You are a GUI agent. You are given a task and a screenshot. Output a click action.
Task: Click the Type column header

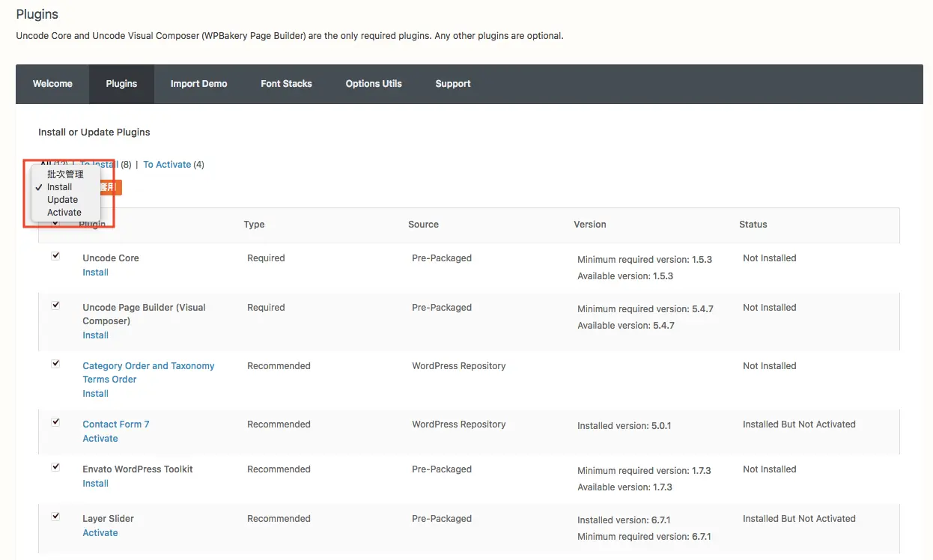click(254, 225)
